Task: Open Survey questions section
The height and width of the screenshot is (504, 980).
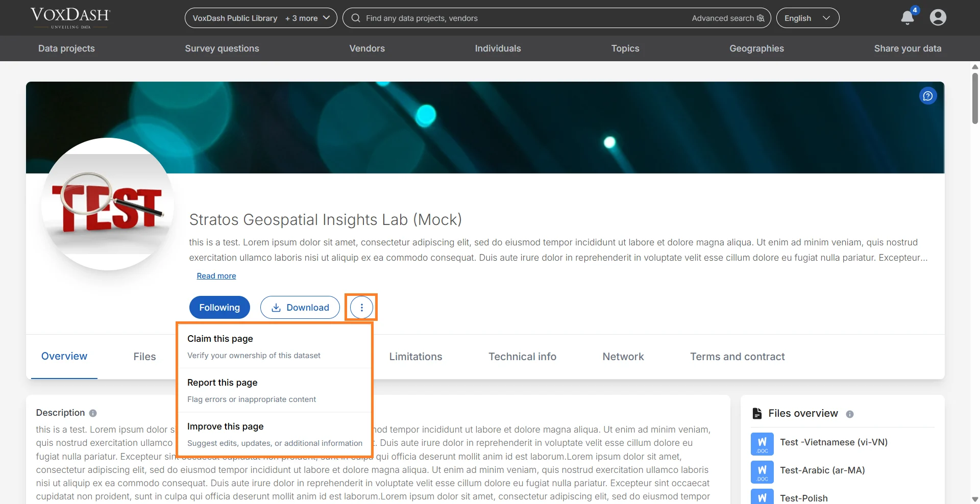Action: [222, 48]
